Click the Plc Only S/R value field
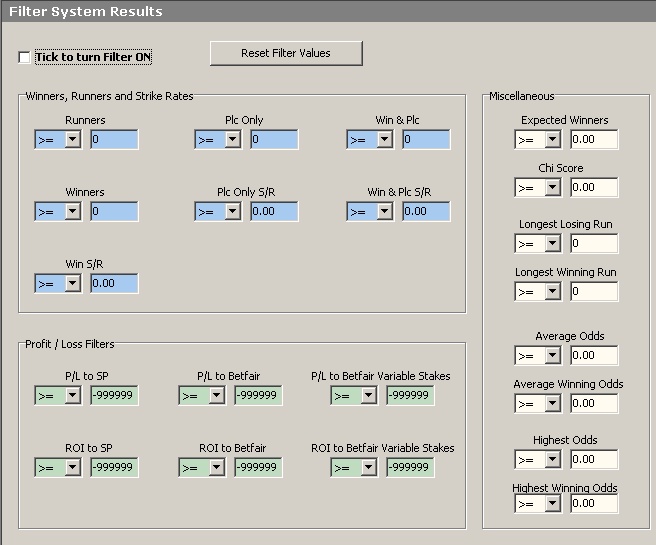This screenshot has width=656, height=545. [x=274, y=212]
